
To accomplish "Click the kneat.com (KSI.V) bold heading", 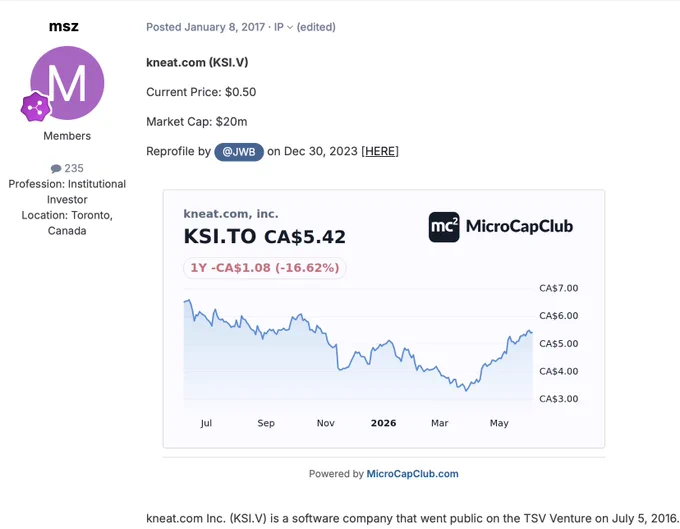I will click(x=197, y=62).
